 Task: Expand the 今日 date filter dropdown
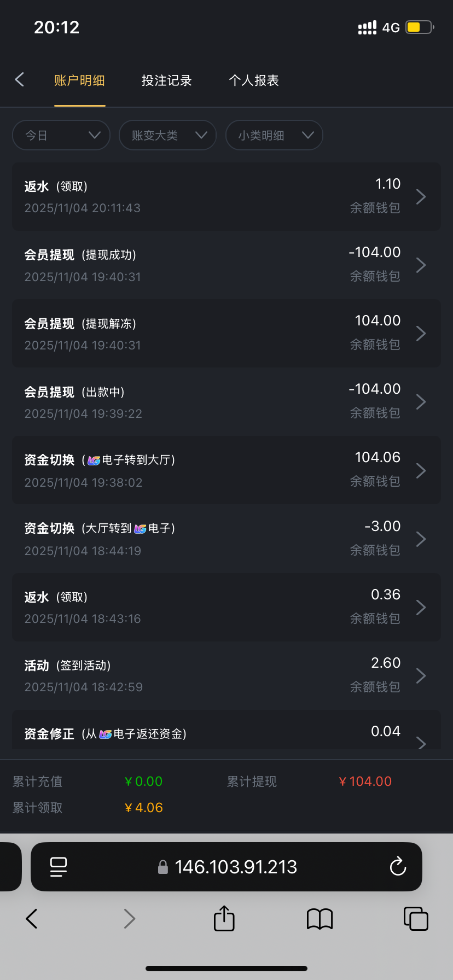click(x=61, y=135)
